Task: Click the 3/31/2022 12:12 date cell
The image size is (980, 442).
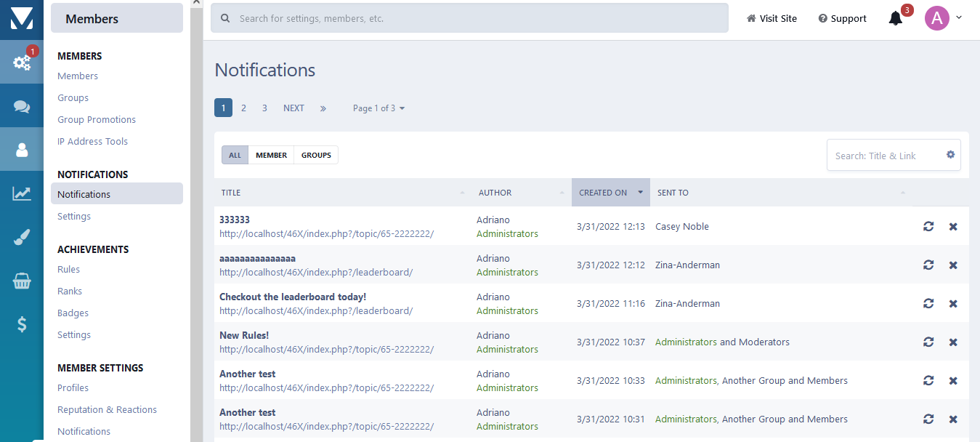Action: tap(611, 265)
